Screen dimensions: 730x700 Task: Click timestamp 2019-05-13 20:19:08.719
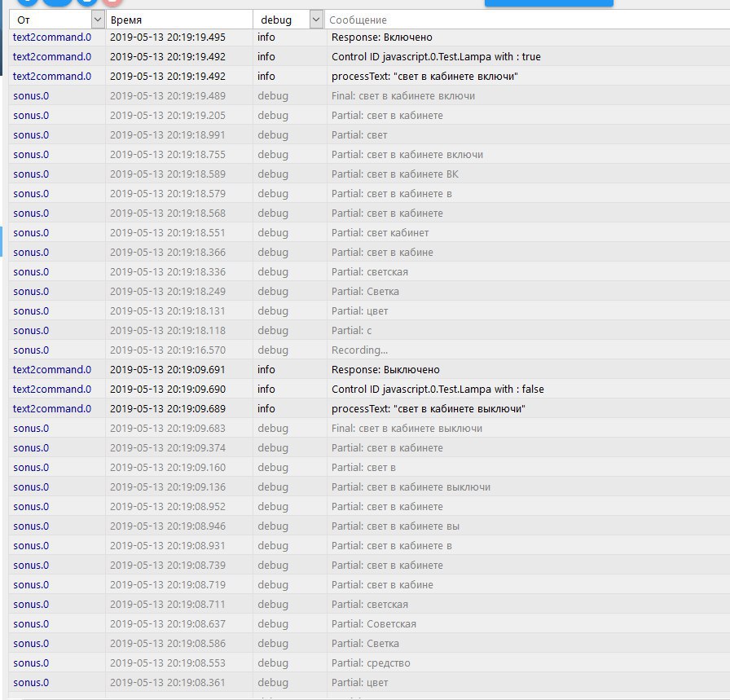pos(168,585)
